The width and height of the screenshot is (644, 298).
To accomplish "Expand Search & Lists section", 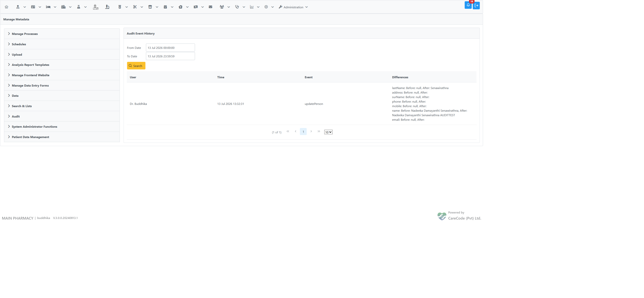I will click(62, 106).
